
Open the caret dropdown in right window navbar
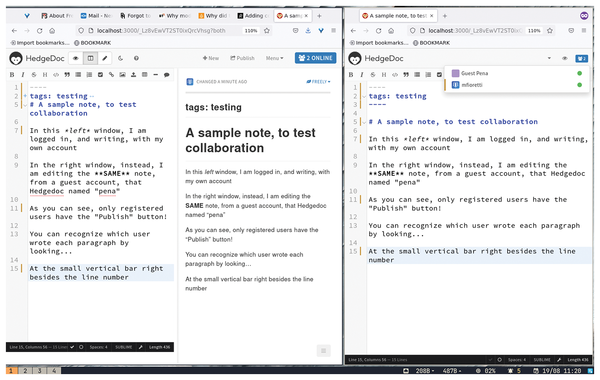(x=549, y=58)
